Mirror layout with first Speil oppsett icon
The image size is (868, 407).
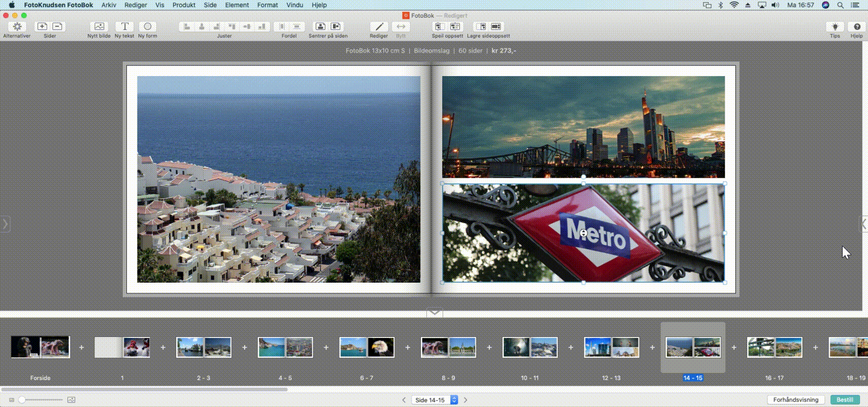440,26
